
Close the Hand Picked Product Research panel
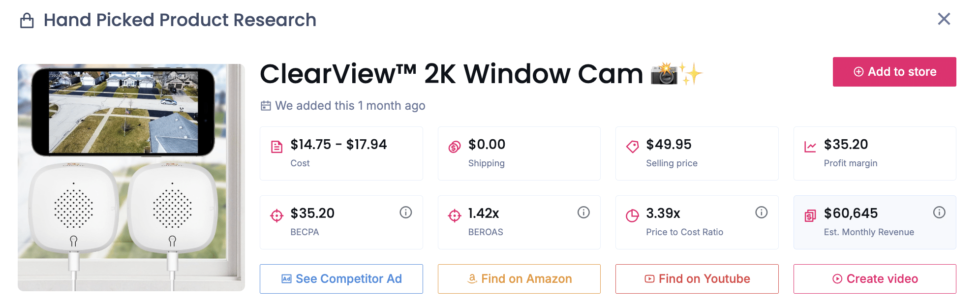click(x=945, y=19)
